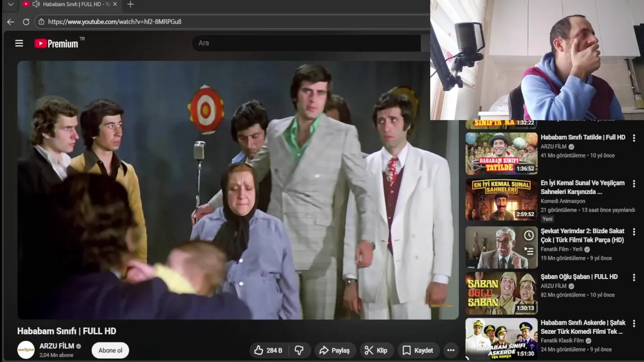The image size is (644, 362).
Task: Click ARZU FİLM under Hababam Sınıfı Tatilde
Action: click(553, 147)
